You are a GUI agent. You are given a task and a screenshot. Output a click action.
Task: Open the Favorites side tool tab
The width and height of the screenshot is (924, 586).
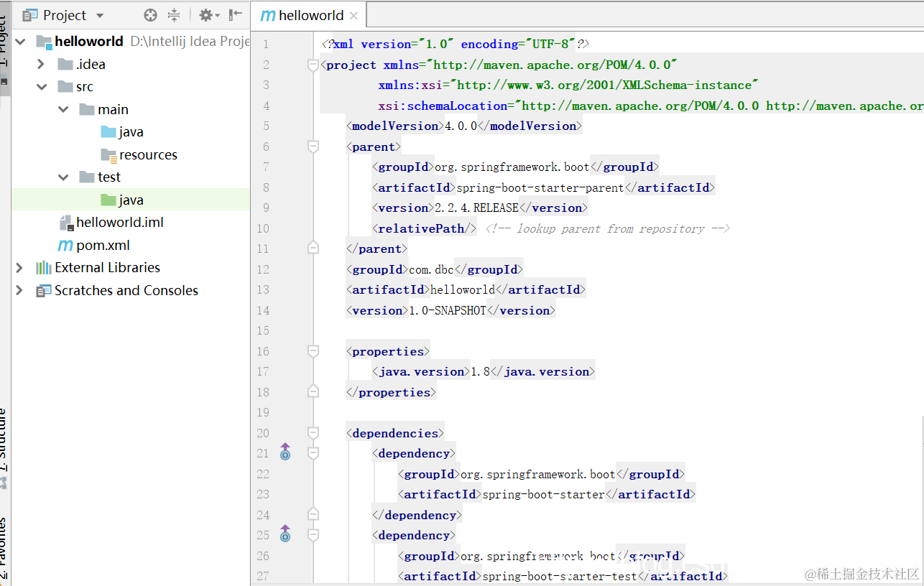pyautogui.click(x=4, y=549)
